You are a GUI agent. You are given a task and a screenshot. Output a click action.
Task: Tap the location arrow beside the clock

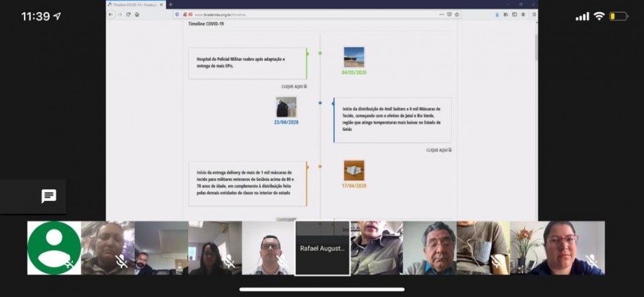(57, 17)
